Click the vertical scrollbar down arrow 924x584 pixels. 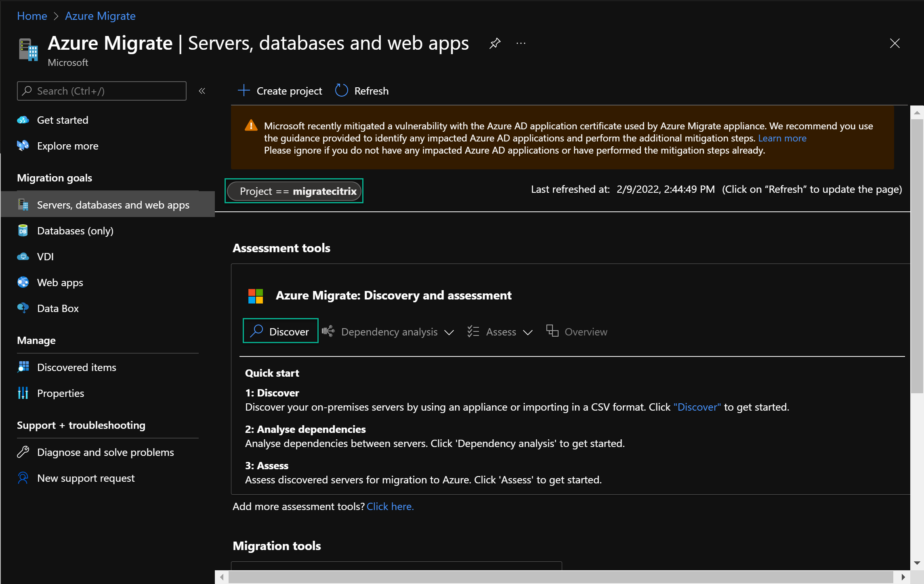917,563
